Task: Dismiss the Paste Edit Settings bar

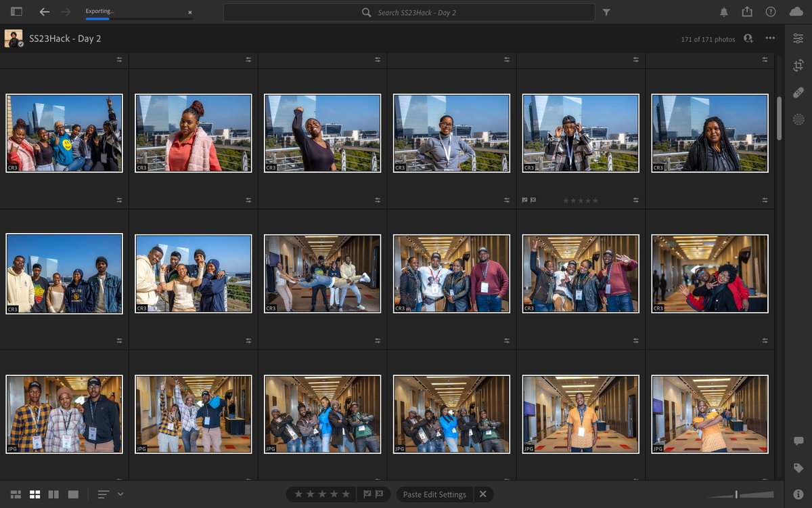Action: [x=483, y=494]
